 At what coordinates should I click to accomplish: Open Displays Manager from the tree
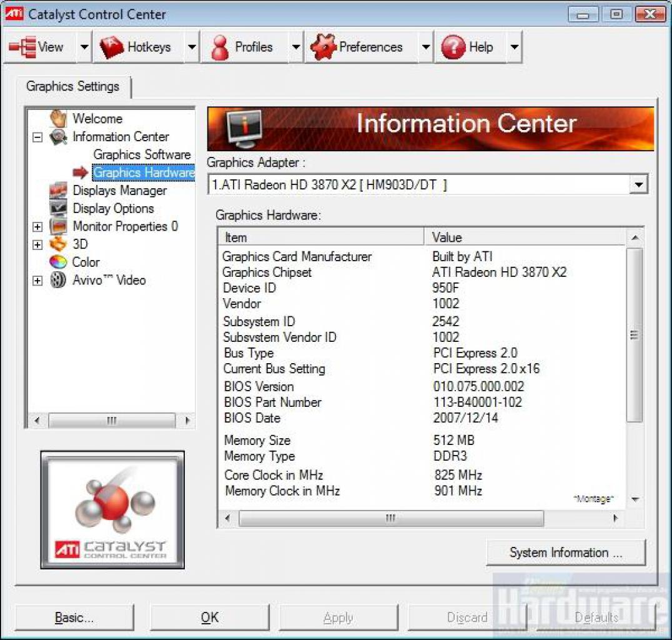pos(119,191)
